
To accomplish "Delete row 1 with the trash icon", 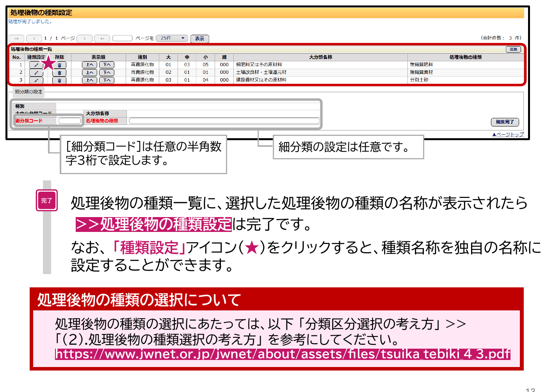I will click(59, 65).
